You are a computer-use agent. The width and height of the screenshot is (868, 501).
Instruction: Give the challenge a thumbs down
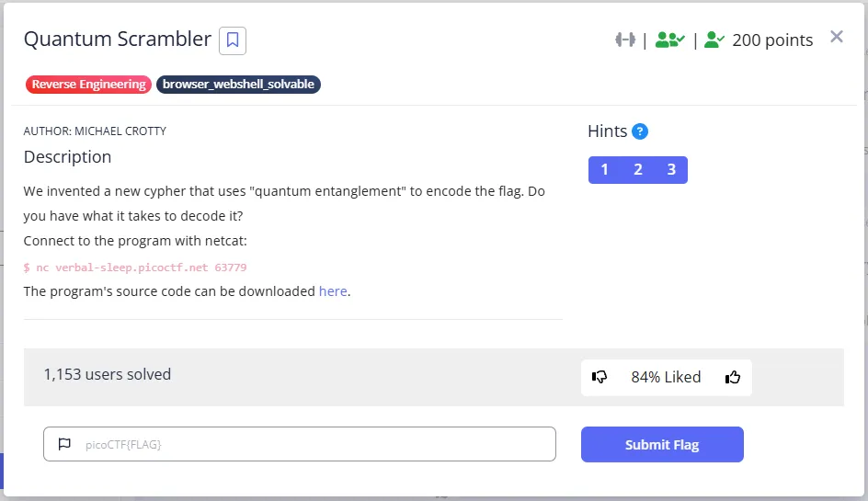600,377
